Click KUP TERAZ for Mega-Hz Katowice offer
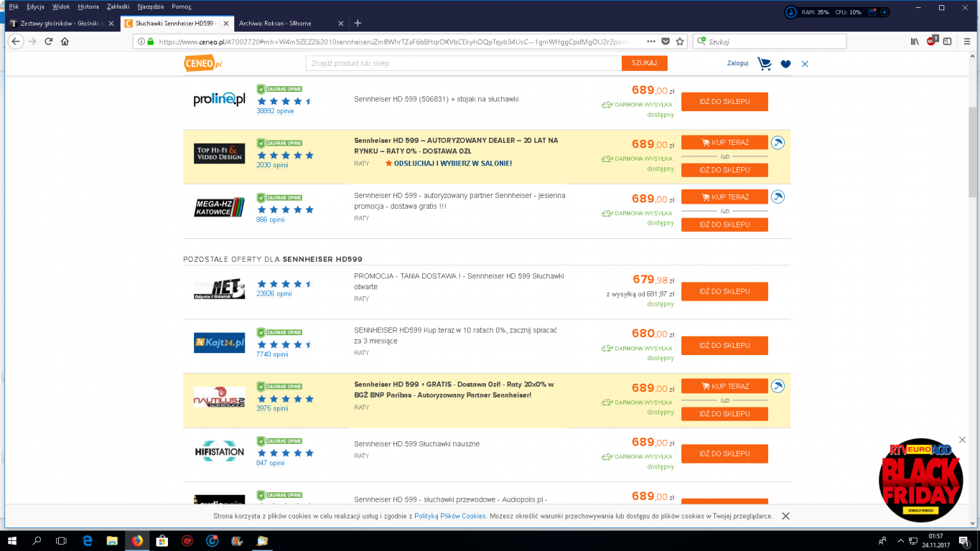This screenshot has height=551, width=980. (724, 197)
